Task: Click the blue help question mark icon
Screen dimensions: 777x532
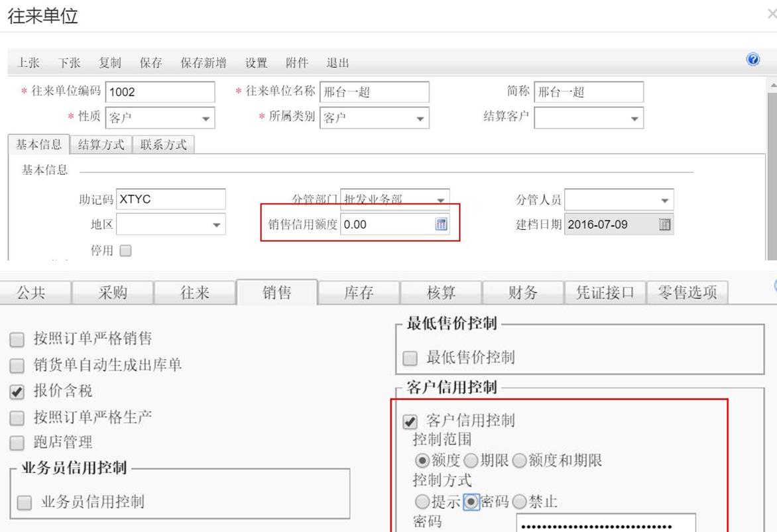Action: pyautogui.click(x=752, y=60)
